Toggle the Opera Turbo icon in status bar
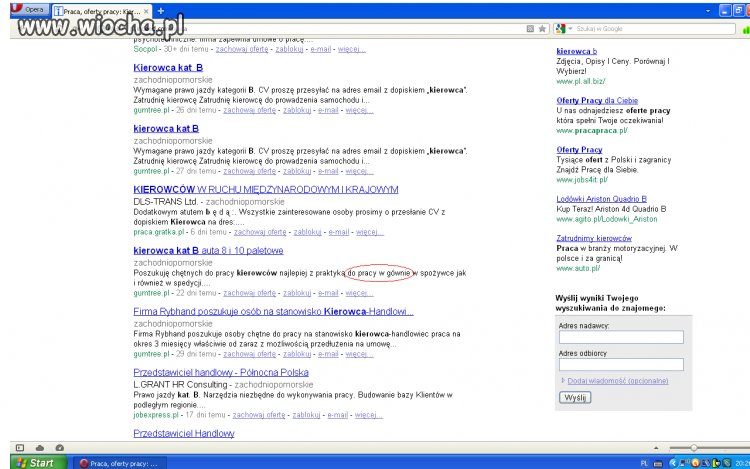The width and height of the screenshot is (750, 469). [60, 448]
